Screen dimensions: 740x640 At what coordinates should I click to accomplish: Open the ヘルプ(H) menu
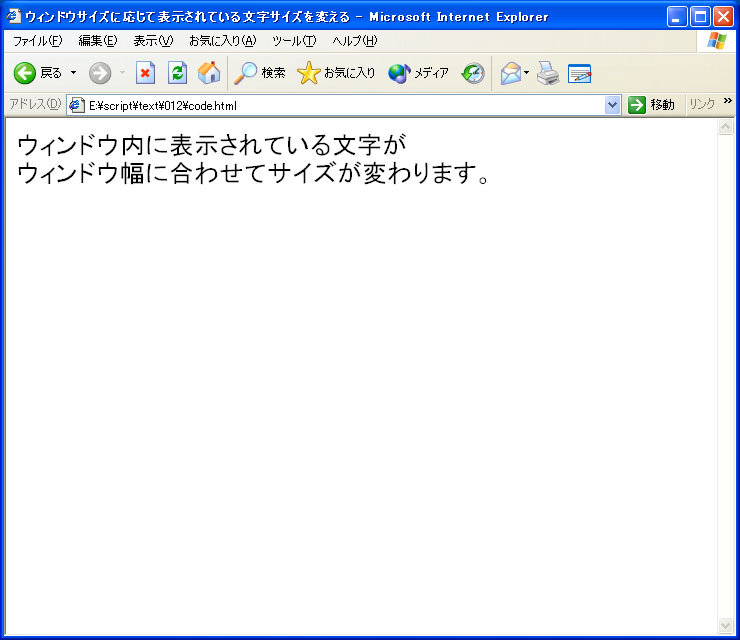coord(355,41)
